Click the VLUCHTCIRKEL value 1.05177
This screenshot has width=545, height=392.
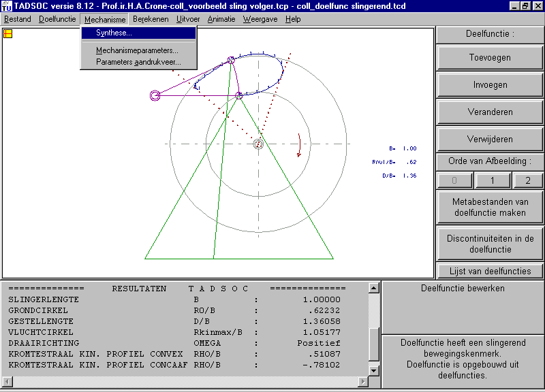click(322, 332)
